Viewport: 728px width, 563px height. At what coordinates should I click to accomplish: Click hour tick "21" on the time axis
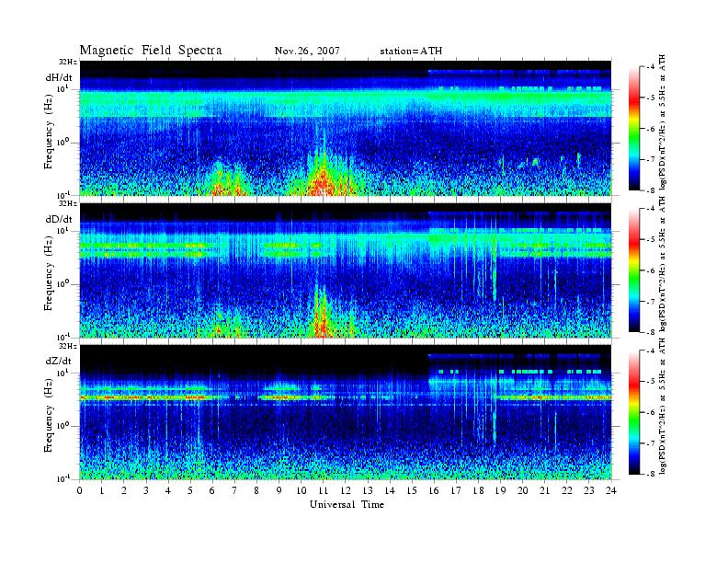[x=544, y=491]
